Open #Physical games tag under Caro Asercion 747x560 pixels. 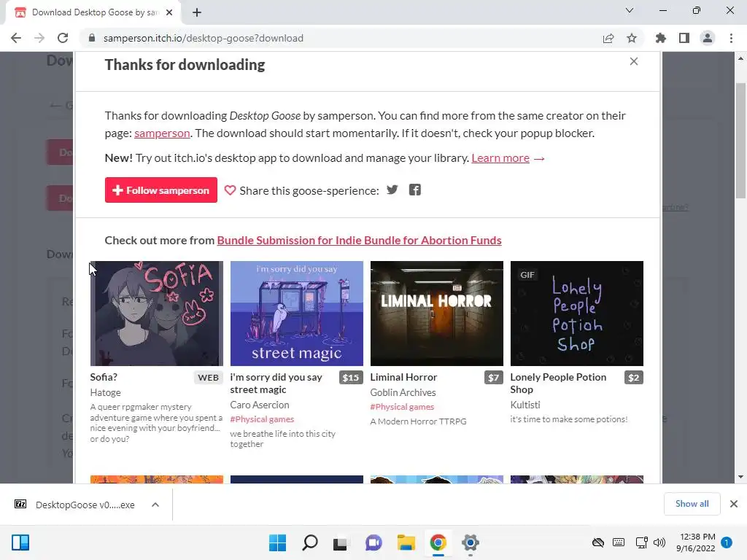pos(262,419)
